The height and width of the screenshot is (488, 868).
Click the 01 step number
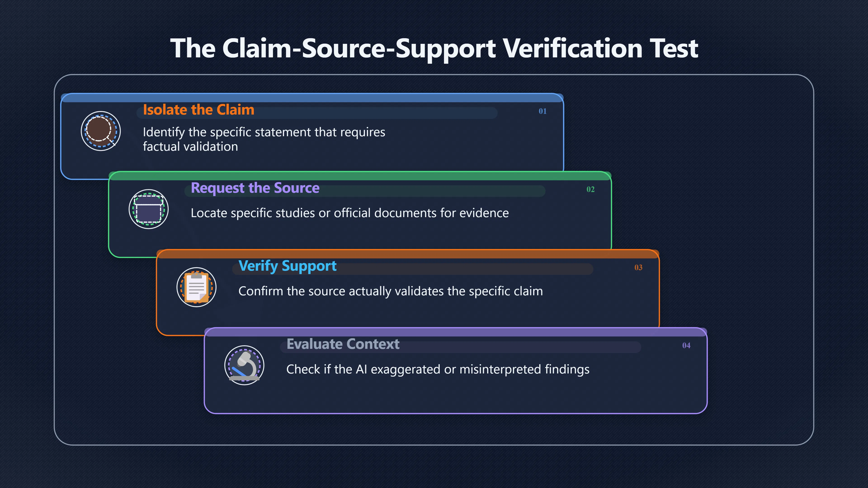coord(542,111)
